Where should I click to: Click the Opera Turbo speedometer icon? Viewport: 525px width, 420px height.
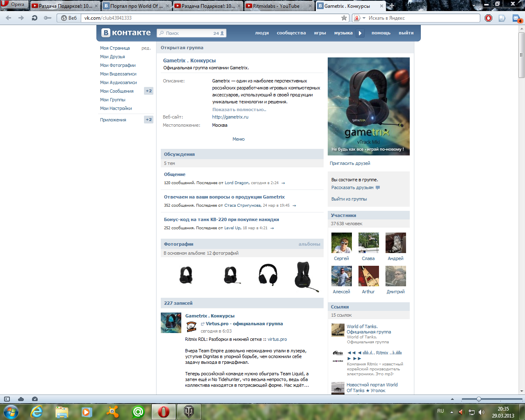pos(35,399)
